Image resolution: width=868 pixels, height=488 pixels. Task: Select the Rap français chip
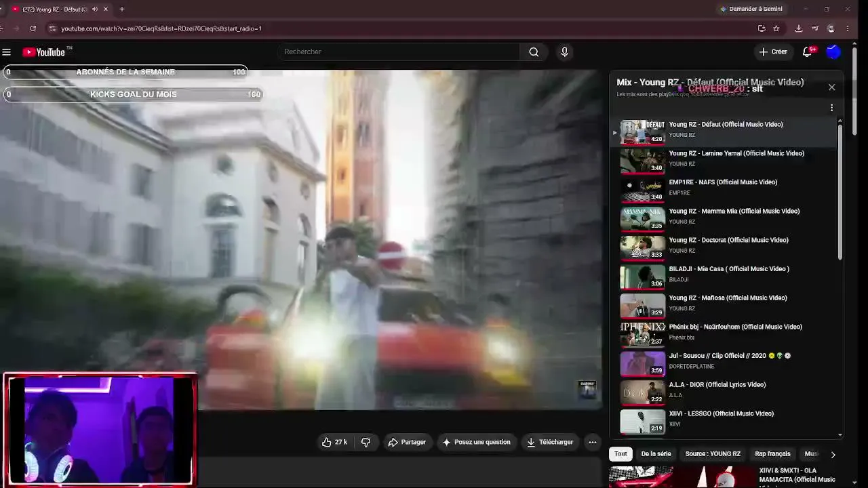coord(772,454)
